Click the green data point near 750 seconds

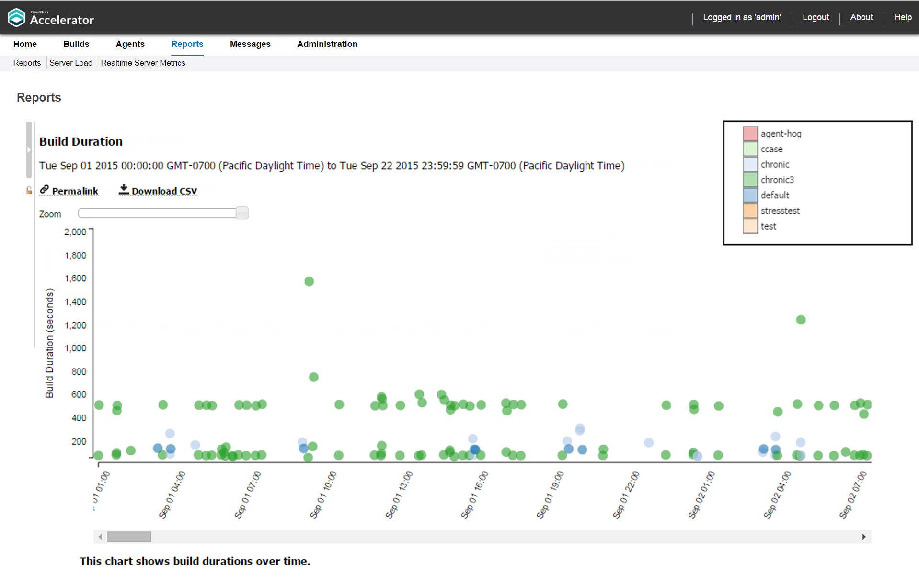pos(314,377)
